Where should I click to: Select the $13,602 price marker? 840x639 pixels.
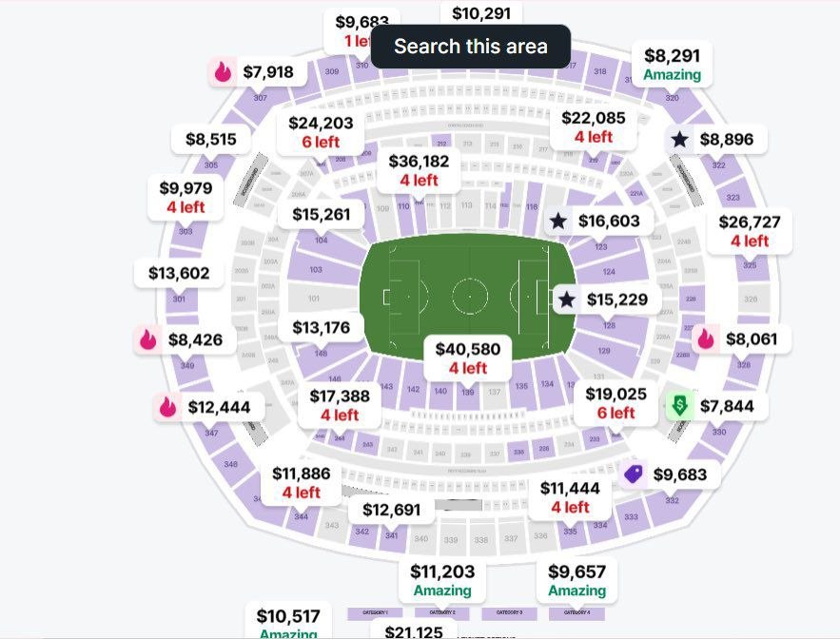tap(179, 273)
